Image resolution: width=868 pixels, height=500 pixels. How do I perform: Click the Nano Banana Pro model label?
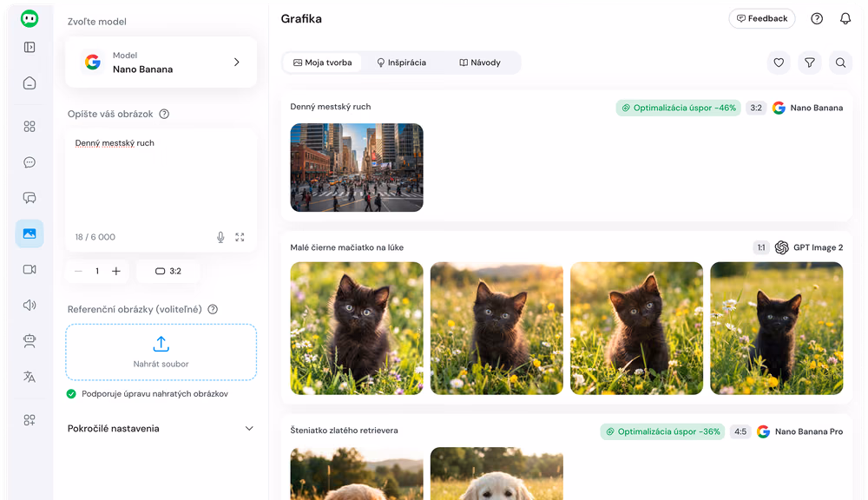tap(809, 432)
